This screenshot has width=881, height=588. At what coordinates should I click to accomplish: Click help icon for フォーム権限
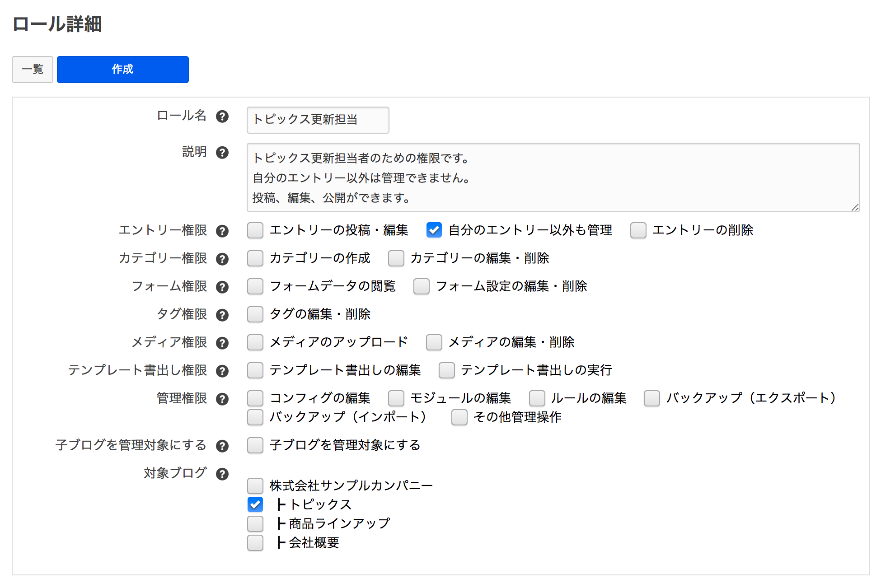click(x=222, y=287)
